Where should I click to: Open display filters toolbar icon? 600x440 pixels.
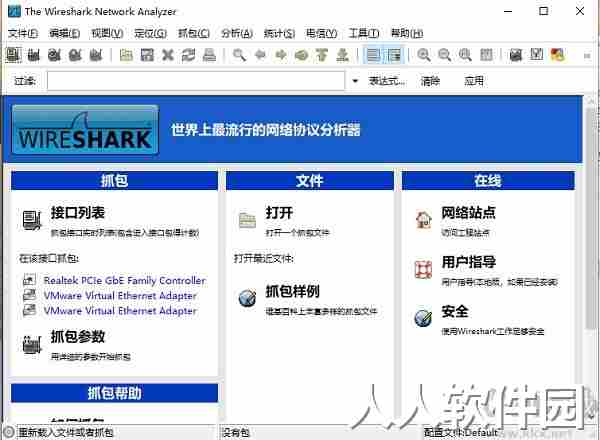pyautogui.click(x=536, y=55)
